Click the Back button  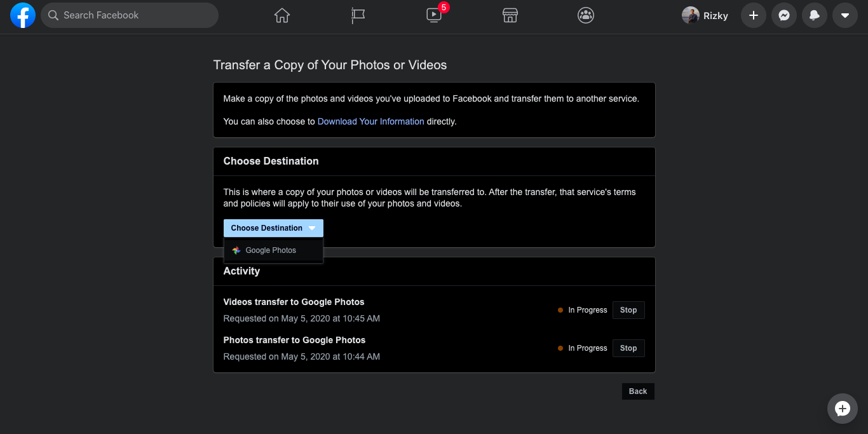pos(638,391)
